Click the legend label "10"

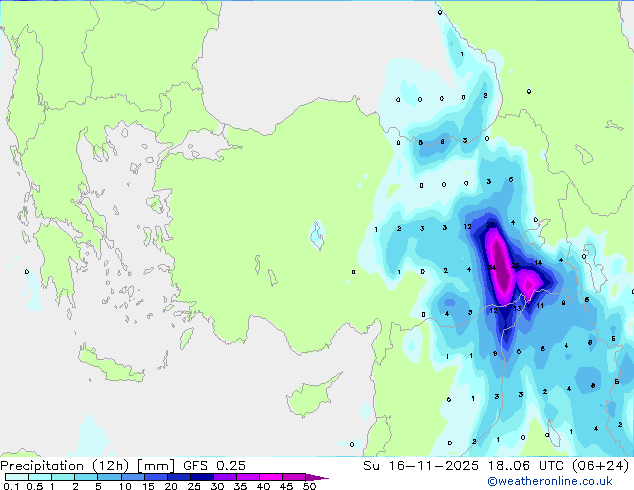(x=125, y=486)
